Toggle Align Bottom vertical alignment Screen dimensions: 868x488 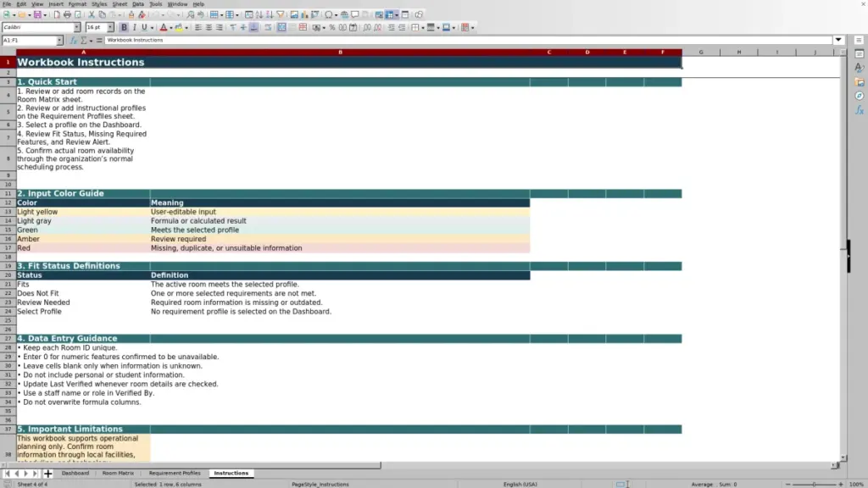[x=254, y=27]
